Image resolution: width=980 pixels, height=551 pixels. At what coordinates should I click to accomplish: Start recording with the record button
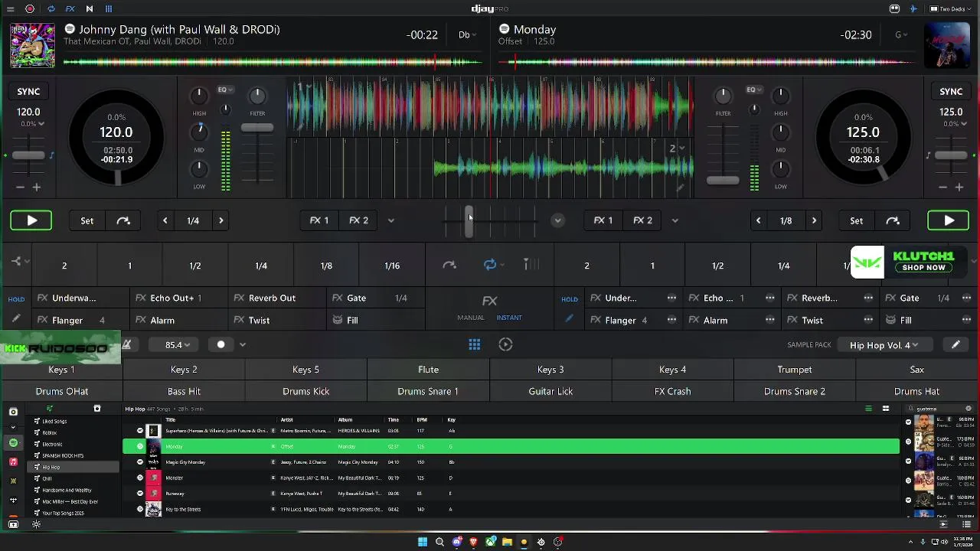30,8
